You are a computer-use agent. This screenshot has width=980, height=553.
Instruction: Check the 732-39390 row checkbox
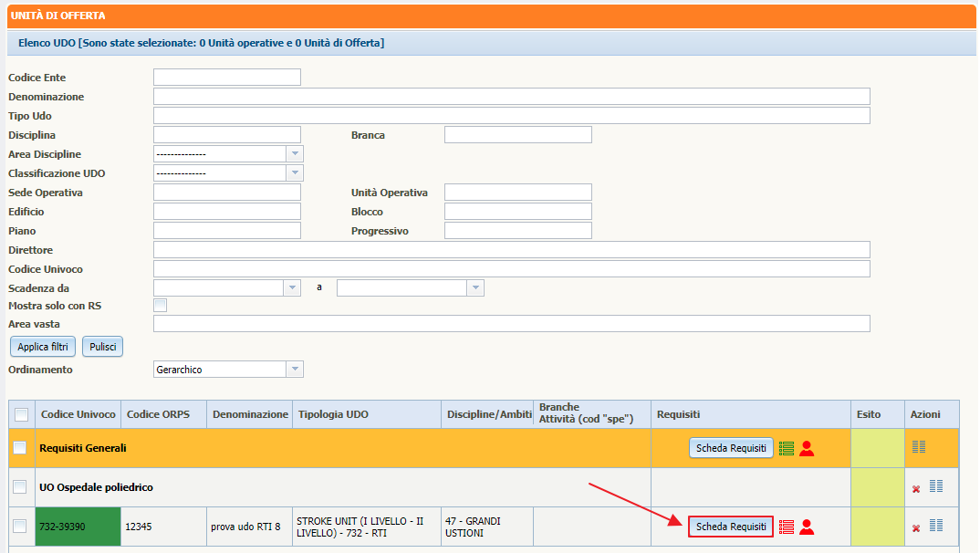point(20,527)
